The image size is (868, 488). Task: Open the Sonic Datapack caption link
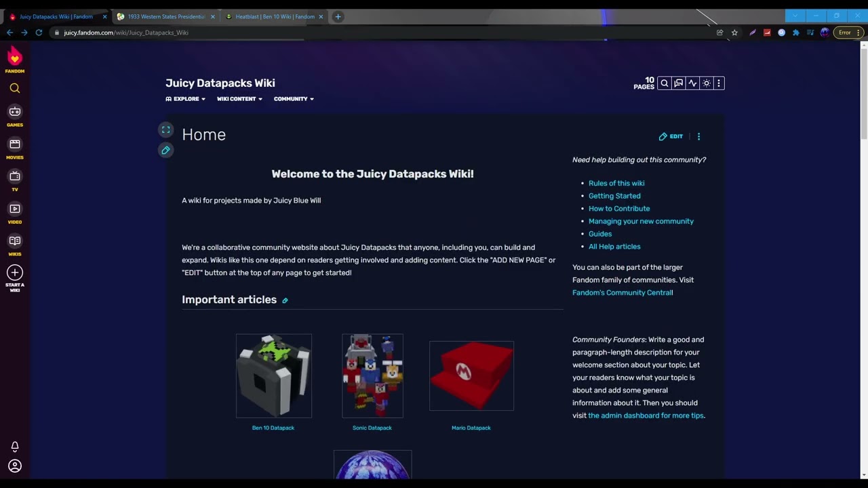[372, 428]
